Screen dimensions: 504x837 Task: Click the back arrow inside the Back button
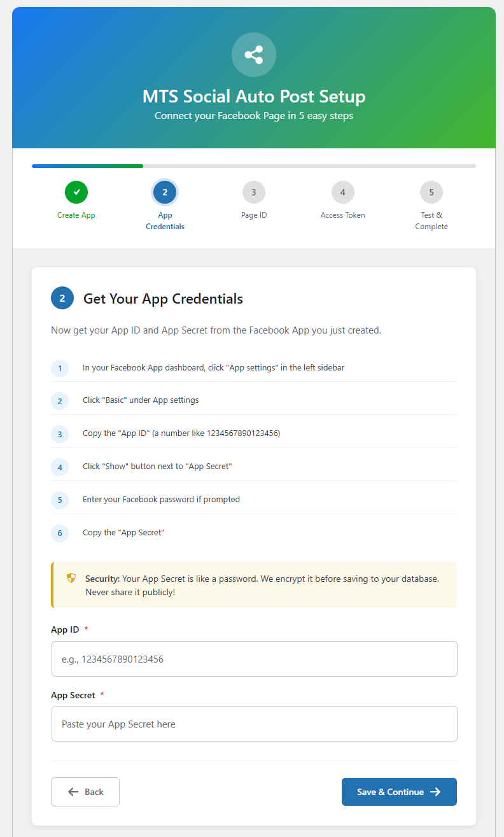point(73,791)
